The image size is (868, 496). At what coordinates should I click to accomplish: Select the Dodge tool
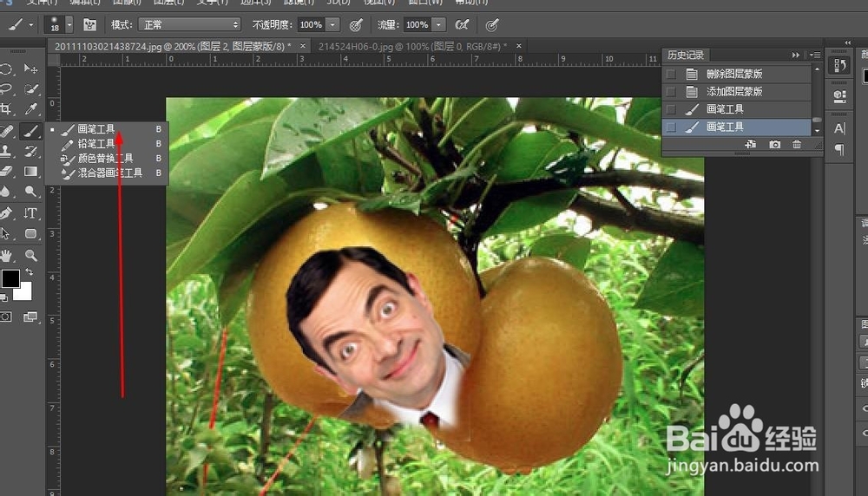[31, 192]
